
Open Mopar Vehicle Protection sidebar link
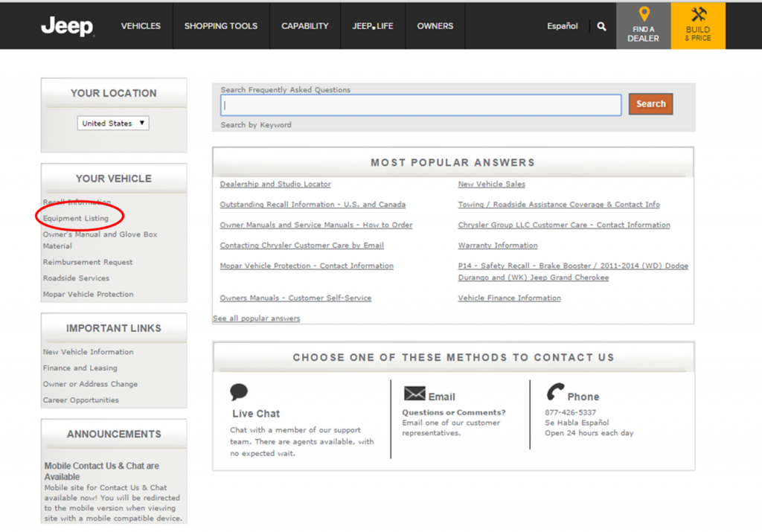pos(88,294)
